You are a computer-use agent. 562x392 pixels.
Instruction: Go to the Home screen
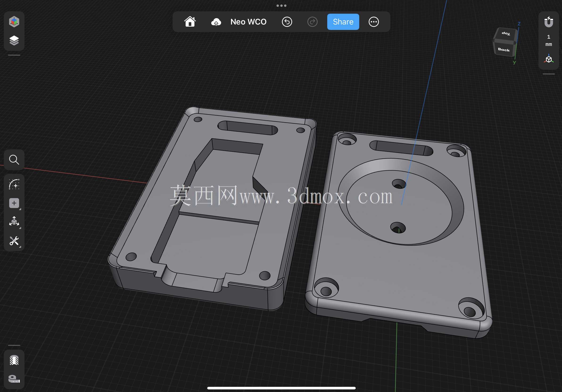tap(190, 21)
